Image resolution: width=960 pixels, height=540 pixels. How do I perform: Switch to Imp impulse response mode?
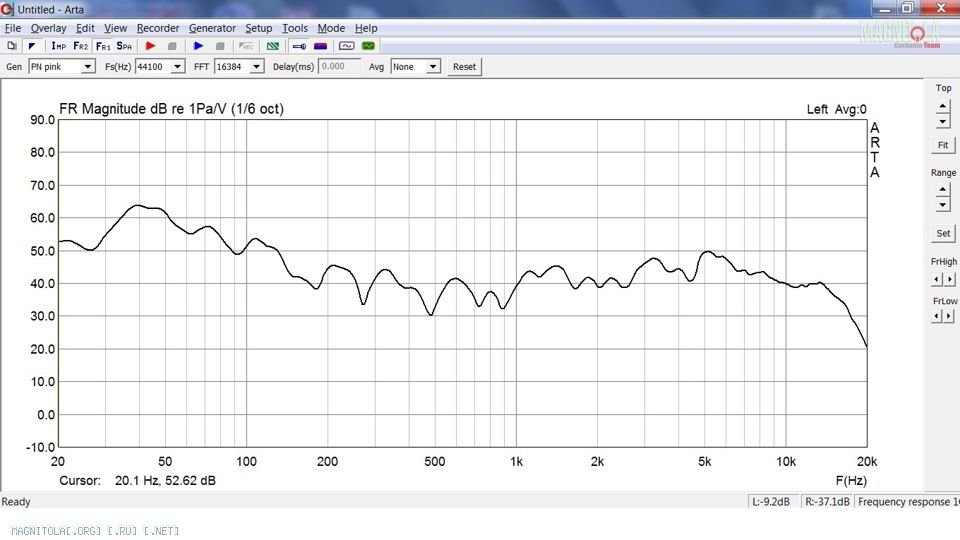tap(58, 46)
